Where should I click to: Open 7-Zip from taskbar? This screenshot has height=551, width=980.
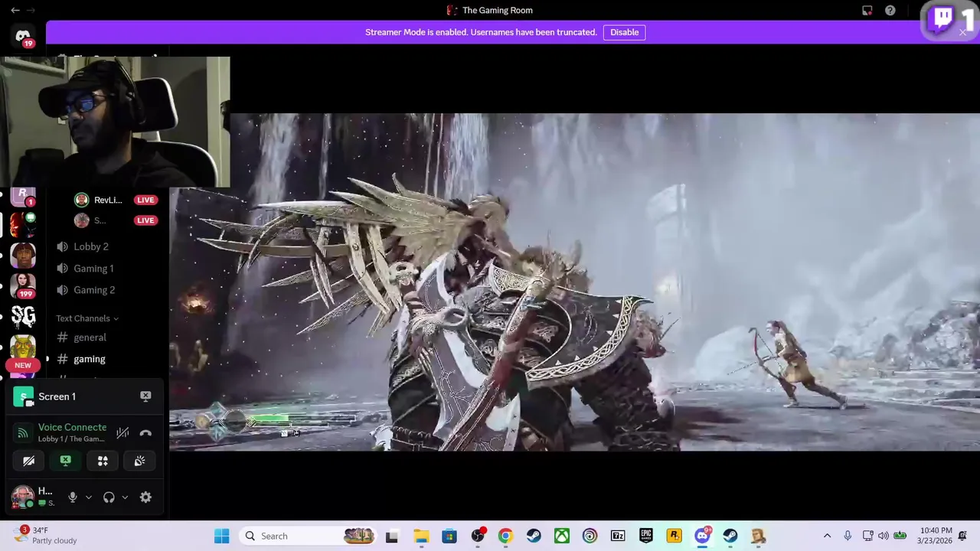[618, 536]
